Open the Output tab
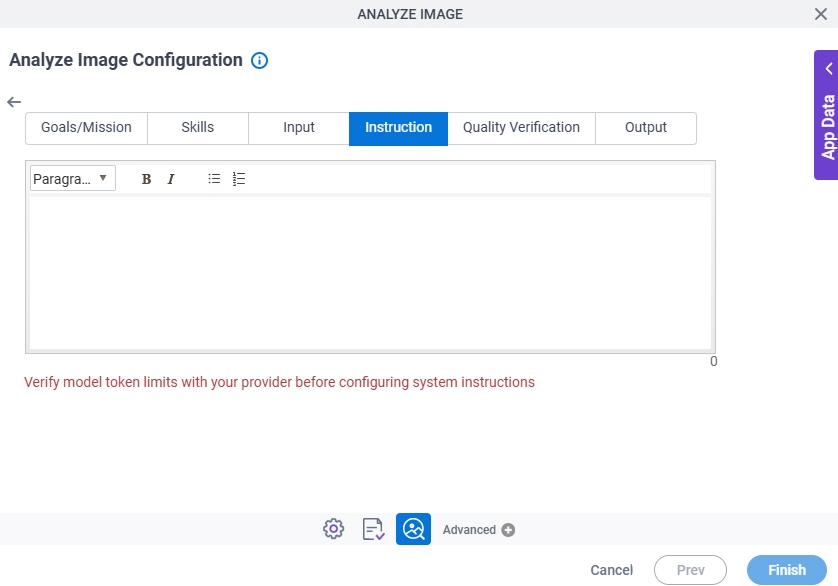The height and width of the screenshot is (586, 838). coord(646,128)
